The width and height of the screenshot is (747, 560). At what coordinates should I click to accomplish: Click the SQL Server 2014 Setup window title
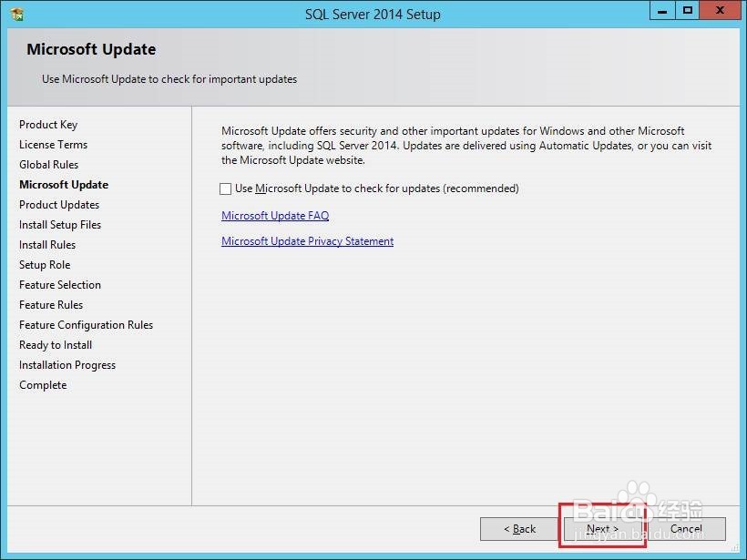tap(373, 15)
